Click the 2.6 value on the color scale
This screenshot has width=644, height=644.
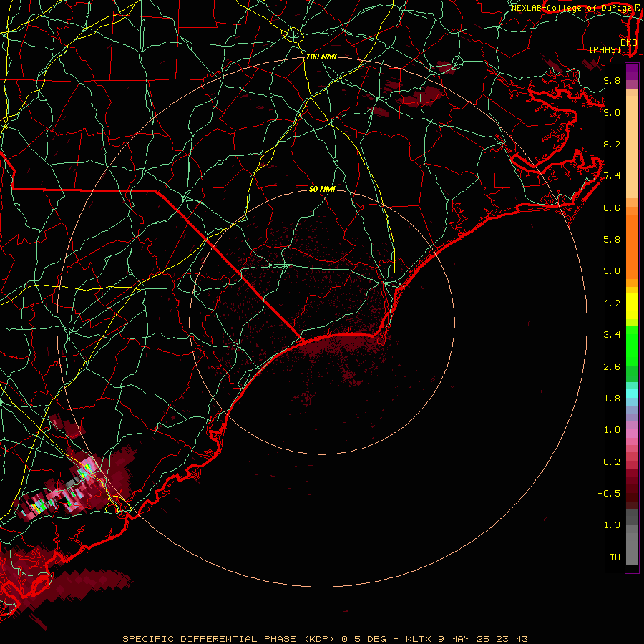point(612,367)
